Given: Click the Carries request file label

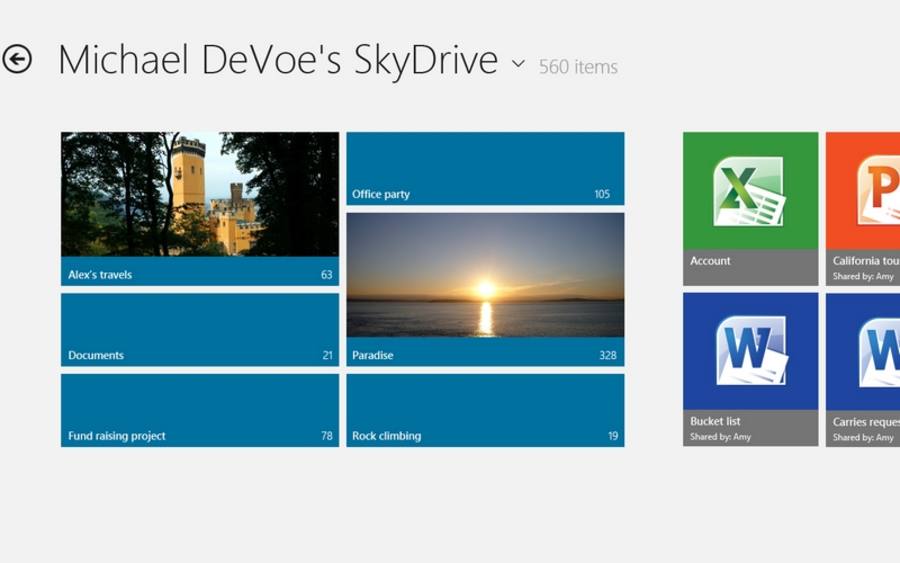Looking at the screenshot, I should click(x=866, y=422).
